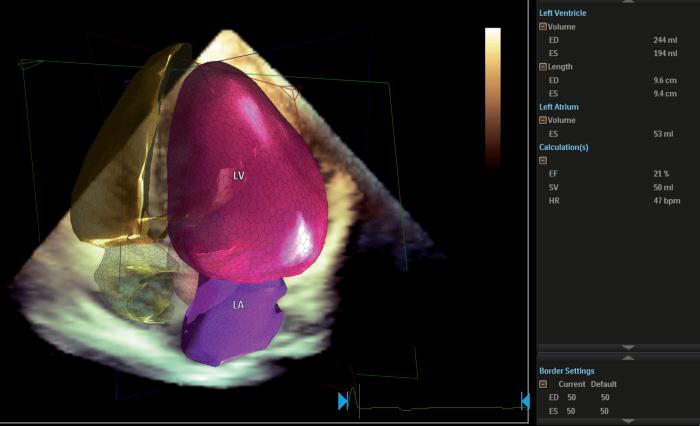Viewport: 700px width, 426px height.
Task: Click the left blue ECG timeline marker
Action: coord(343,401)
